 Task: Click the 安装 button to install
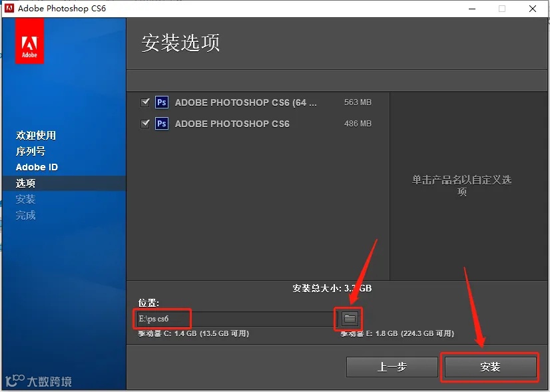click(490, 367)
